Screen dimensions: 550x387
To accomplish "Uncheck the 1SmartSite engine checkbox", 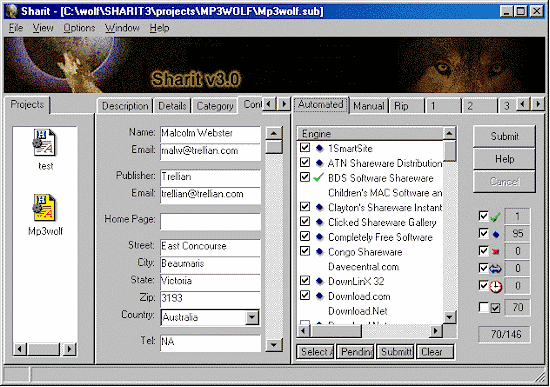I will point(305,148).
